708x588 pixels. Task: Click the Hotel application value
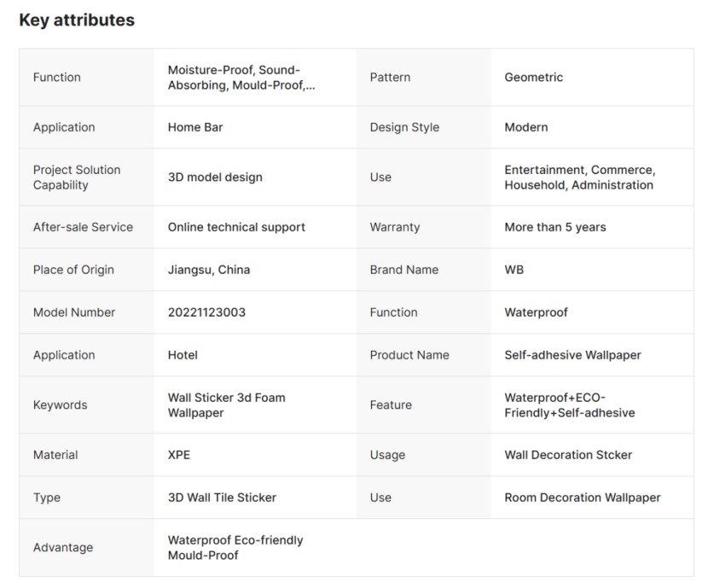click(x=183, y=355)
